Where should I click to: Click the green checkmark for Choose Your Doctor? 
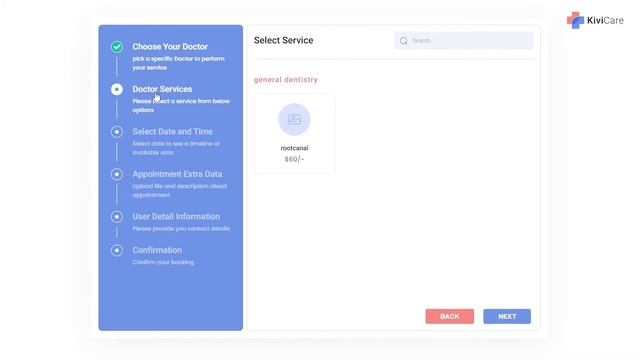pos(117,47)
